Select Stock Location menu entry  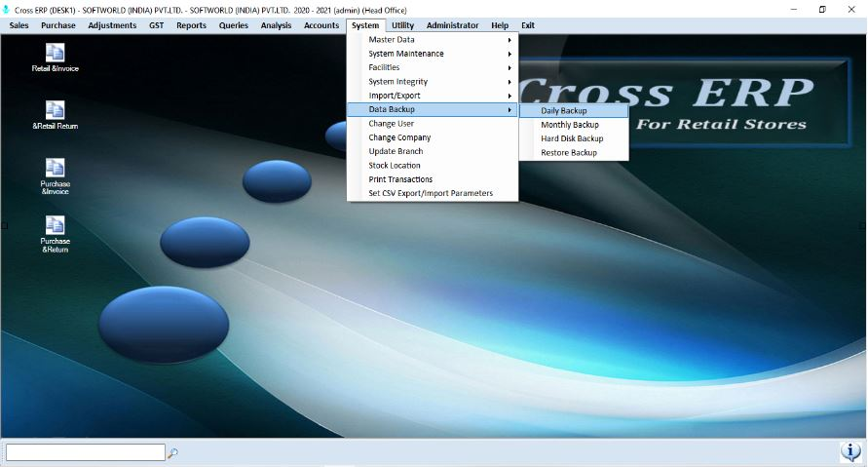click(433, 165)
